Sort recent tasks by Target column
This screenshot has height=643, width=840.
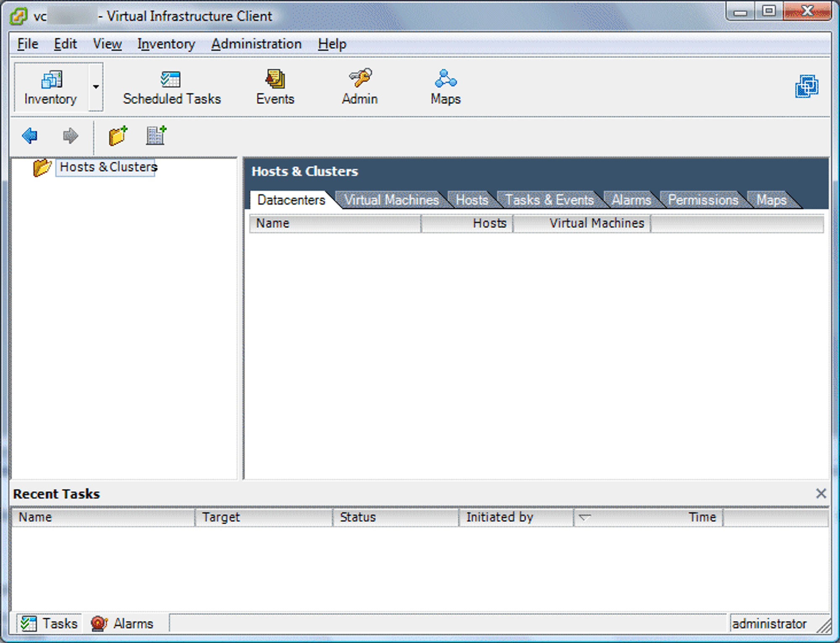coord(264,517)
